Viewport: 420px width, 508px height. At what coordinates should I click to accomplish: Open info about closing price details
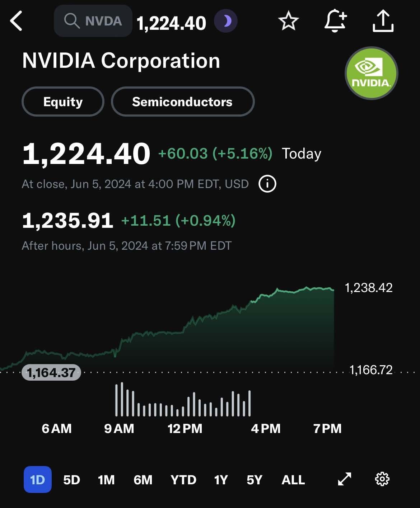(267, 184)
